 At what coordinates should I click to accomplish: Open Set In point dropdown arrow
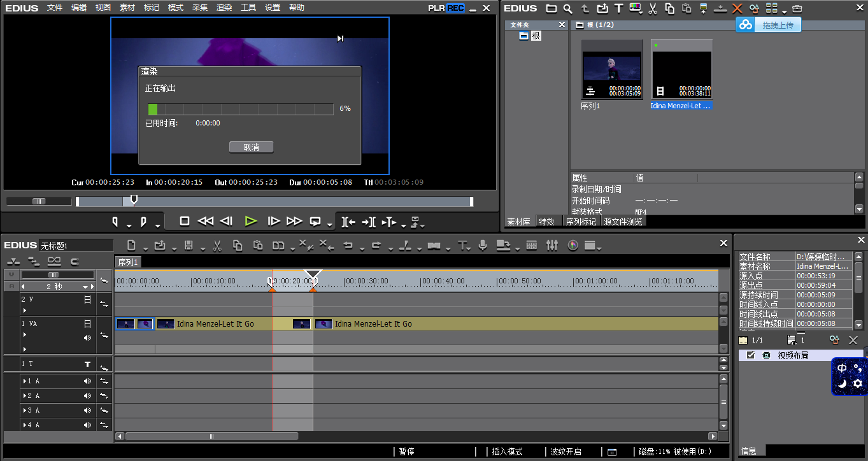[x=129, y=225]
